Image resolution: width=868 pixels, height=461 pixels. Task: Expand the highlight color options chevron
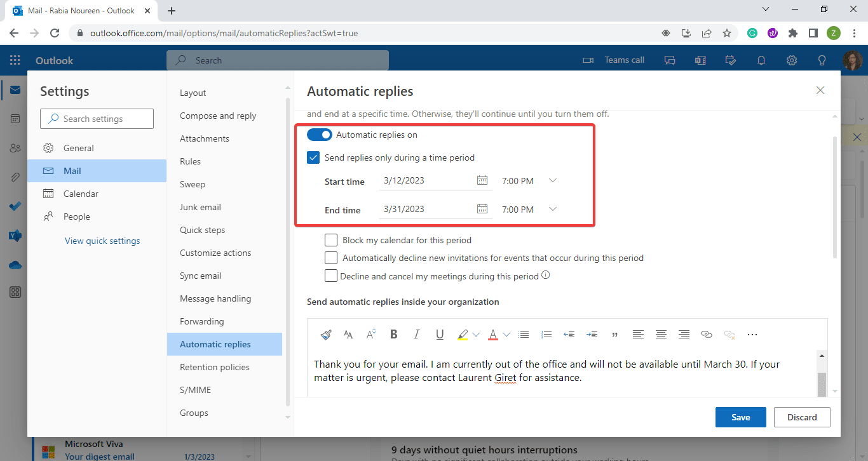(x=476, y=335)
